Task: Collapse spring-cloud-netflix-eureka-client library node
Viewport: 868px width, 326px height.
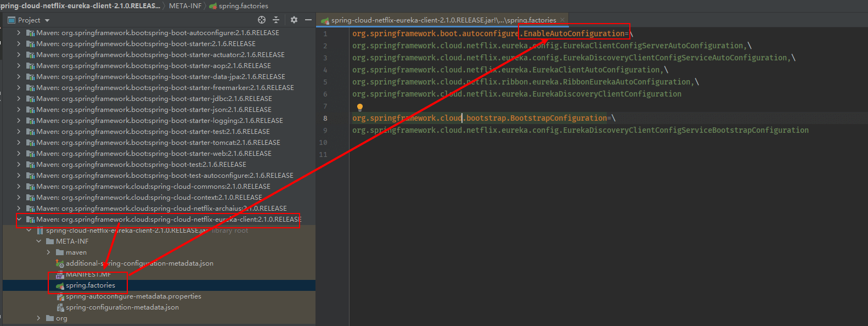Action: pos(19,219)
